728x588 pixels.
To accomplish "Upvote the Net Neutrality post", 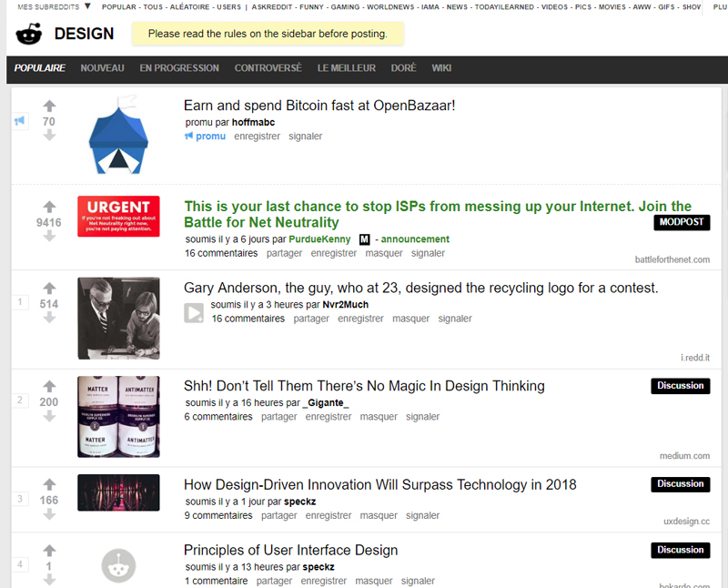I will coord(49,207).
